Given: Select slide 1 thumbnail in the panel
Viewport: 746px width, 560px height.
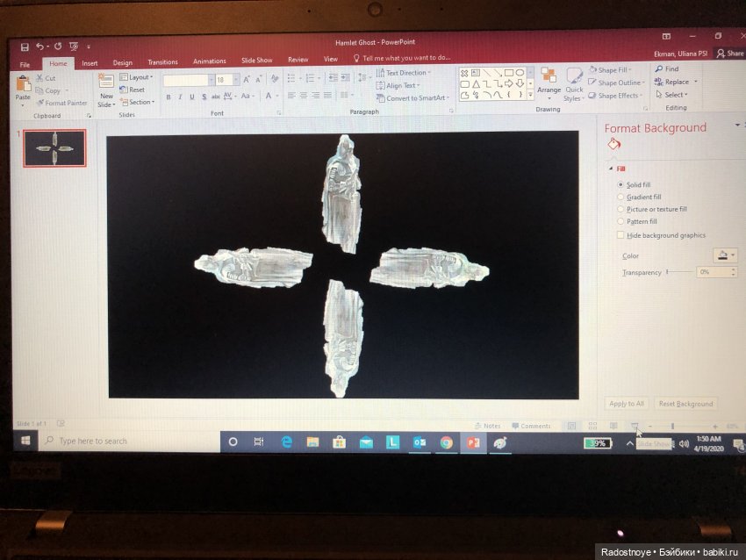Looking at the screenshot, I should point(54,148).
